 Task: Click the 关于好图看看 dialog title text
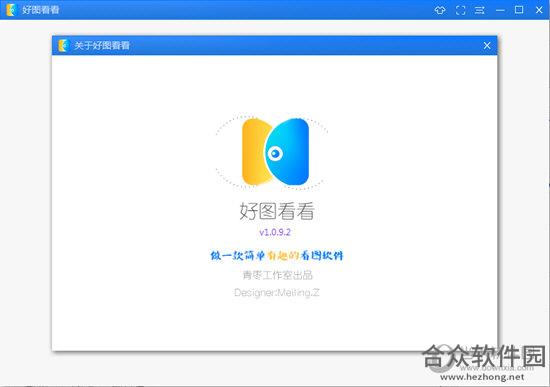click(x=102, y=45)
